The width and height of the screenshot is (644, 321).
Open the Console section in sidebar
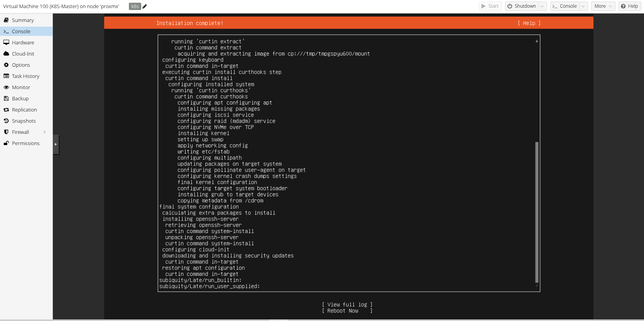point(26,31)
